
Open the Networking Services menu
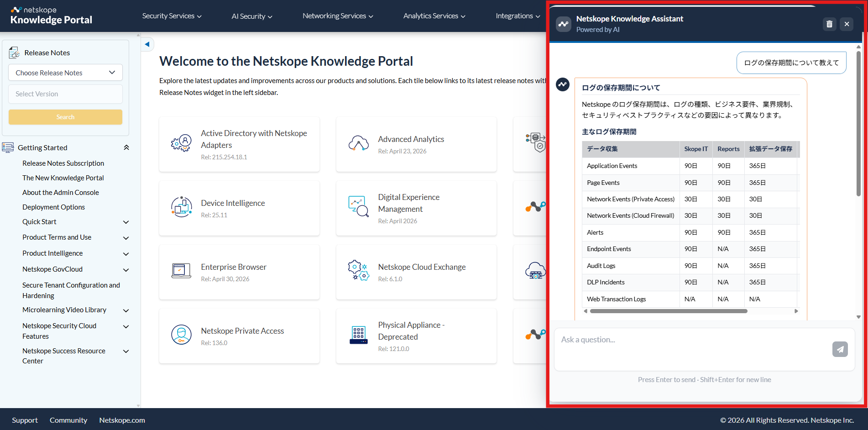pos(338,16)
